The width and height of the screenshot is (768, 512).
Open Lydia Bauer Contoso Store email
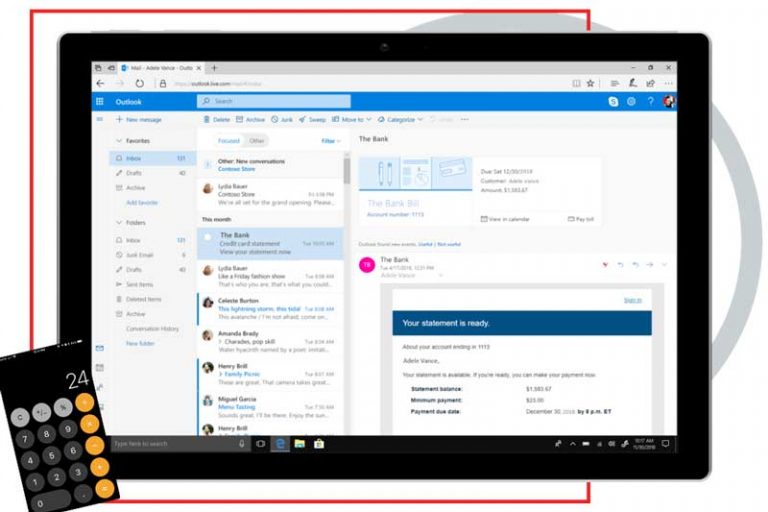click(x=271, y=195)
